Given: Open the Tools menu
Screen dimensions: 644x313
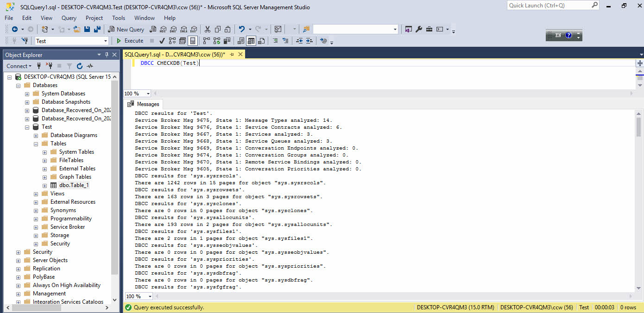Looking at the screenshot, I should click(119, 18).
